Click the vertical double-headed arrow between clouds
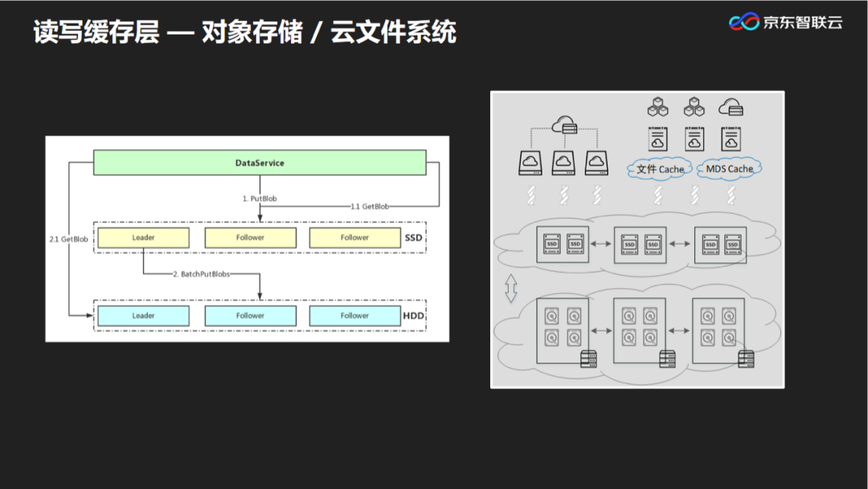868x489 pixels. [511, 289]
